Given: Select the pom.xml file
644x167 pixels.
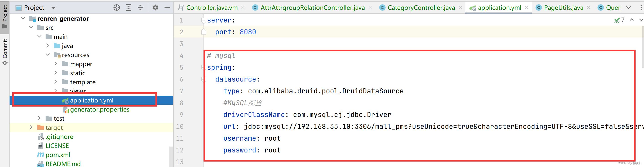Looking at the screenshot, I should 54,155.
